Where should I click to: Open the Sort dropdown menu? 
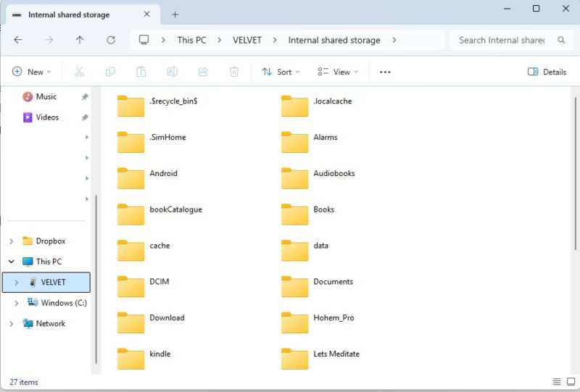pyautogui.click(x=281, y=72)
